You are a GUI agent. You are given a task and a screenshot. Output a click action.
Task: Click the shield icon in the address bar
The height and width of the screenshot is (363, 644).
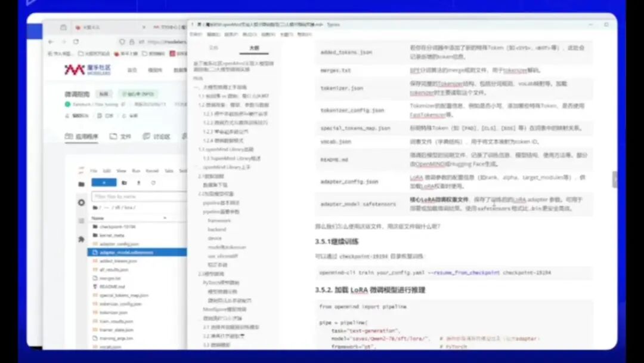click(122, 42)
